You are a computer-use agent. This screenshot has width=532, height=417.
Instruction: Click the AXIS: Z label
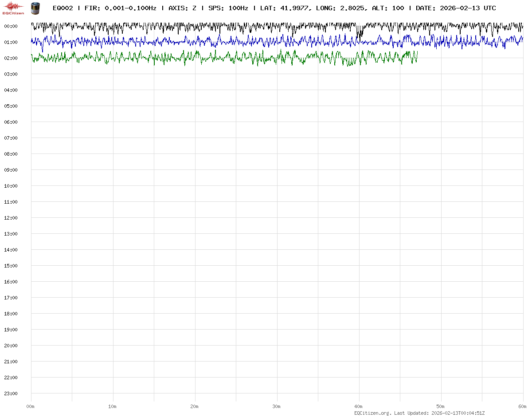pyautogui.click(x=182, y=8)
